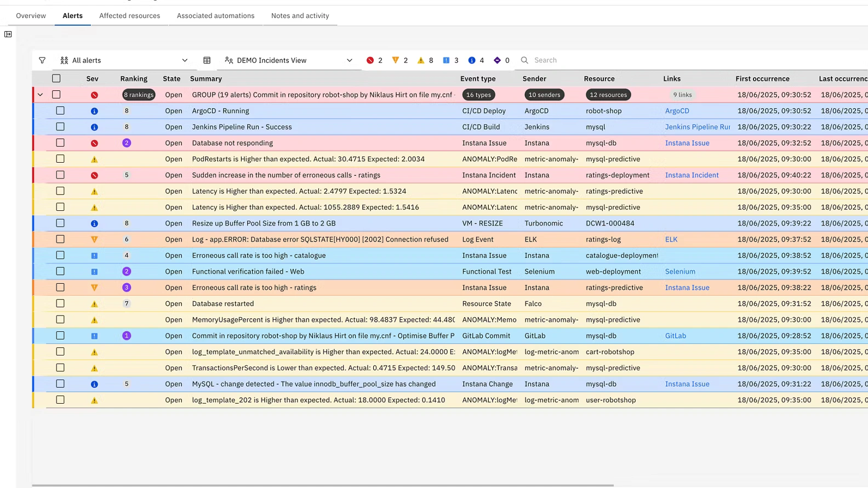Tick the select-all checkbox in header
868x488 pixels.
pos(56,78)
